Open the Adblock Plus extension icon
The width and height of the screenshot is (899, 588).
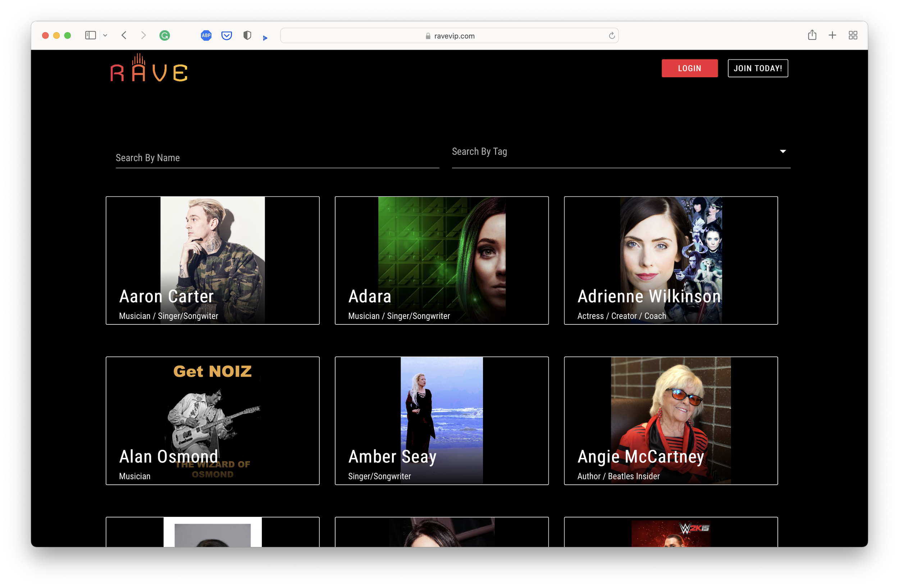206,36
